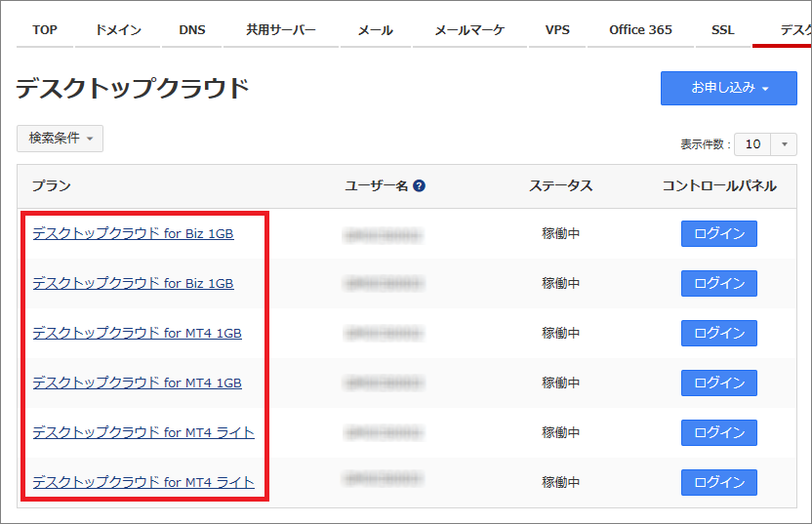Switch to the TOP tab
The width and height of the screenshot is (812, 524).
(45, 30)
